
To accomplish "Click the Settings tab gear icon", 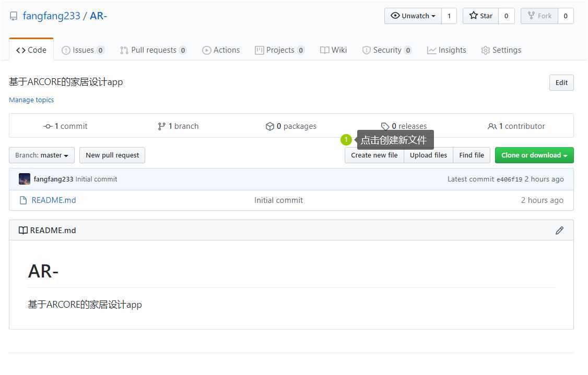I will coord(486,50).
